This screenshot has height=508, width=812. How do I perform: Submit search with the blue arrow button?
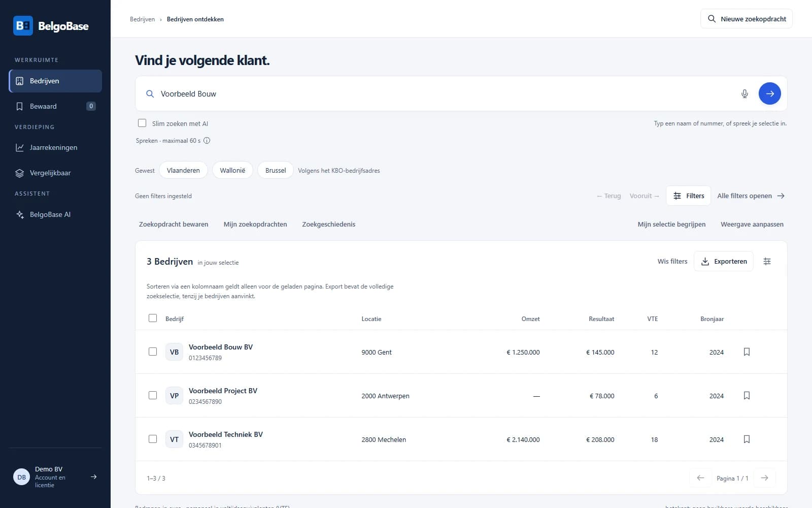(x=769, y=93)
